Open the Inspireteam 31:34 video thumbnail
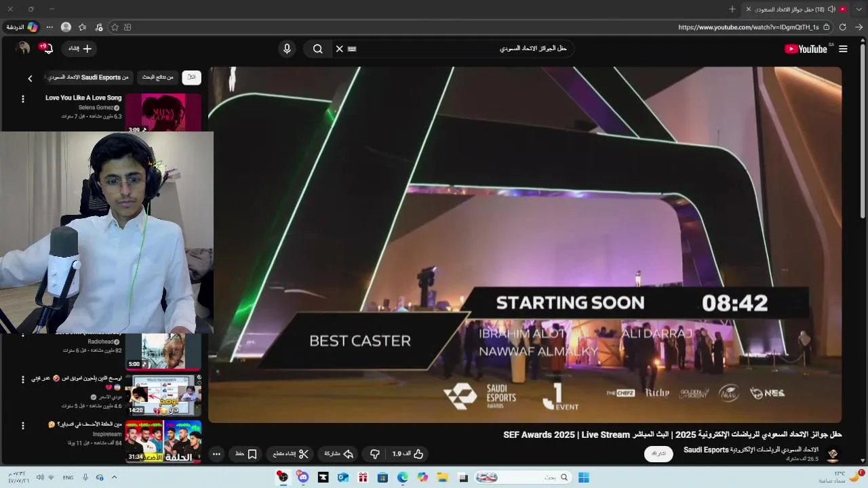Viewport: 868px width, 488px height. click(163, 441)
